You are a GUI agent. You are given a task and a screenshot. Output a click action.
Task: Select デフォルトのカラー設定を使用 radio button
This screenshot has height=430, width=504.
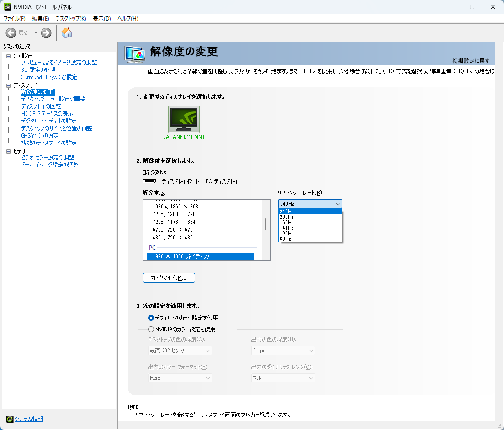point(151,318)
